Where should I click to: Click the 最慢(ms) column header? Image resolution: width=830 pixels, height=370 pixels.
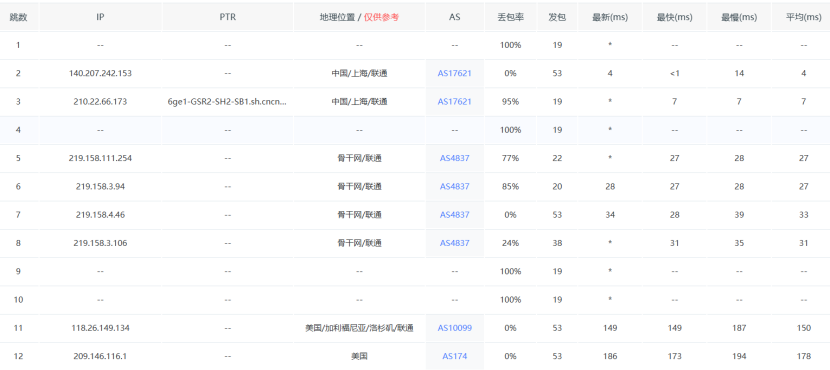click(739, 17)
